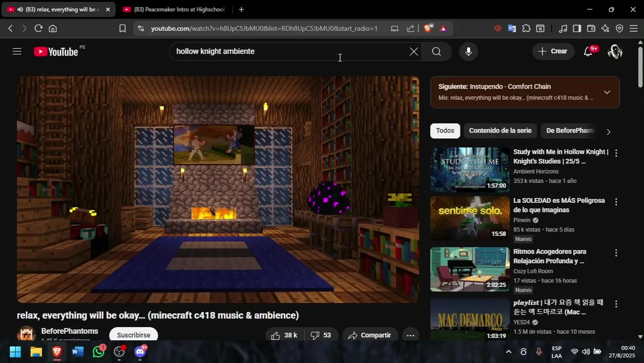Open File Explorer from taskbar
Screen dimensions: 644x363
(36, 352)
